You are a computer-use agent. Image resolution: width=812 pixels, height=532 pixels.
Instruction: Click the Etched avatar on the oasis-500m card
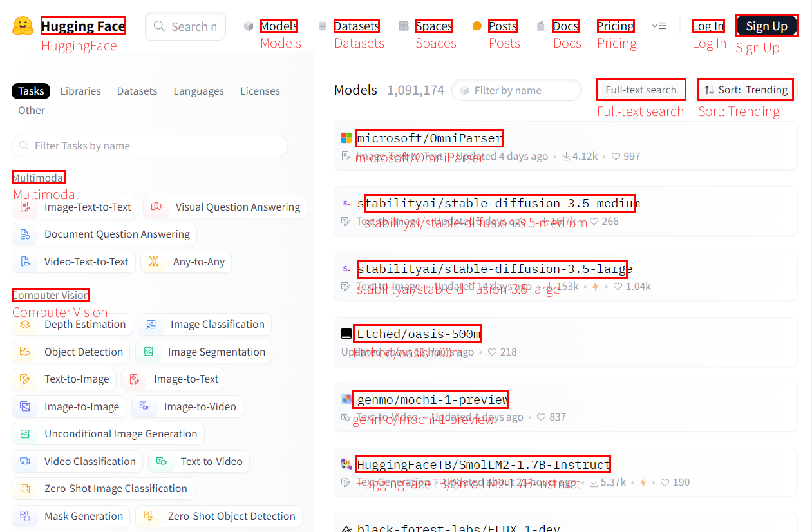coord(346,334)
